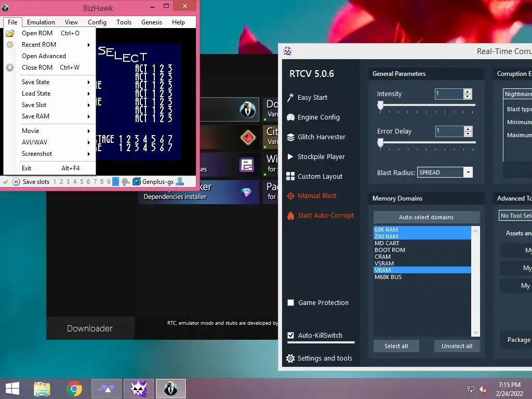Toggle VRAM memory domain selection
The height and width of the screenshot is (399, 532).
tap(422, 270)
